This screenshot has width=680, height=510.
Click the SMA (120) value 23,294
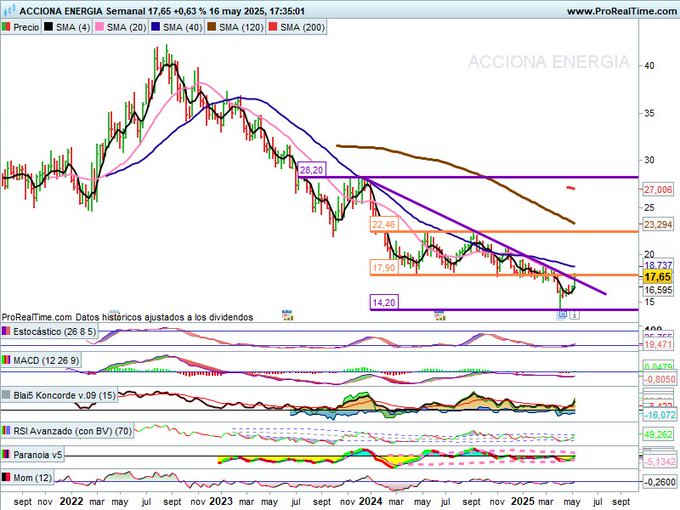pos(657,225)
